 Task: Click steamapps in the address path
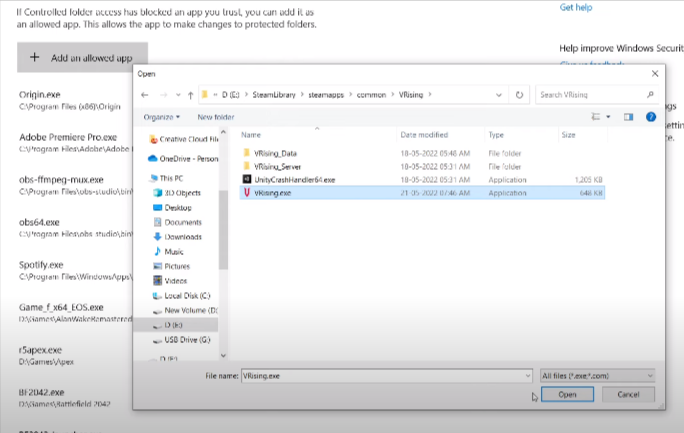[x=326, y=95]
